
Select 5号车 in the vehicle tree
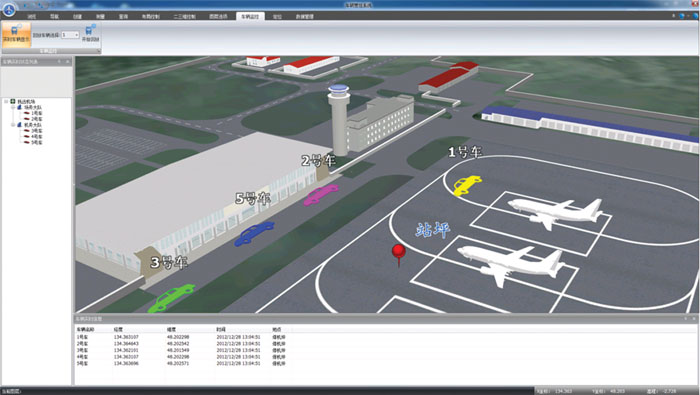click(37, 142)
